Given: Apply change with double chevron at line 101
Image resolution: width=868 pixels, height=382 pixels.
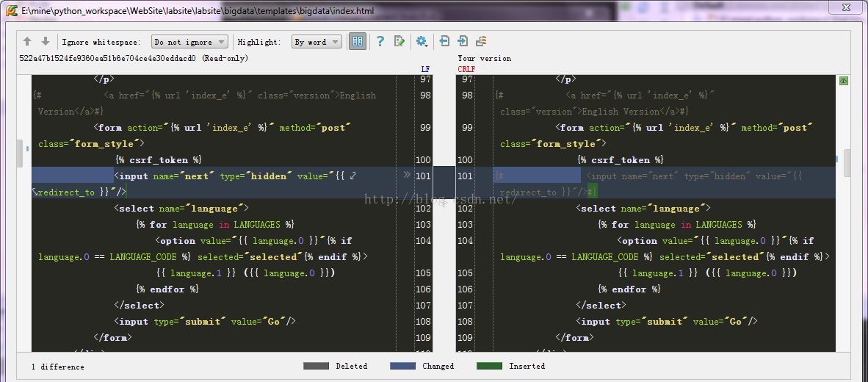Looking at the screenshot, I should 408,175.
